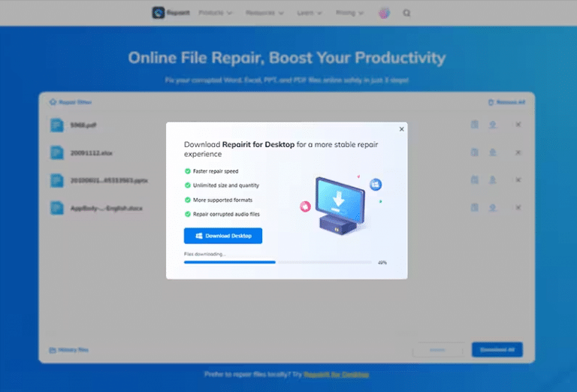The height and width of the screenshot is (392, 577).
Task: Remove the .docx file from the list
Action: tap(518, 207)
